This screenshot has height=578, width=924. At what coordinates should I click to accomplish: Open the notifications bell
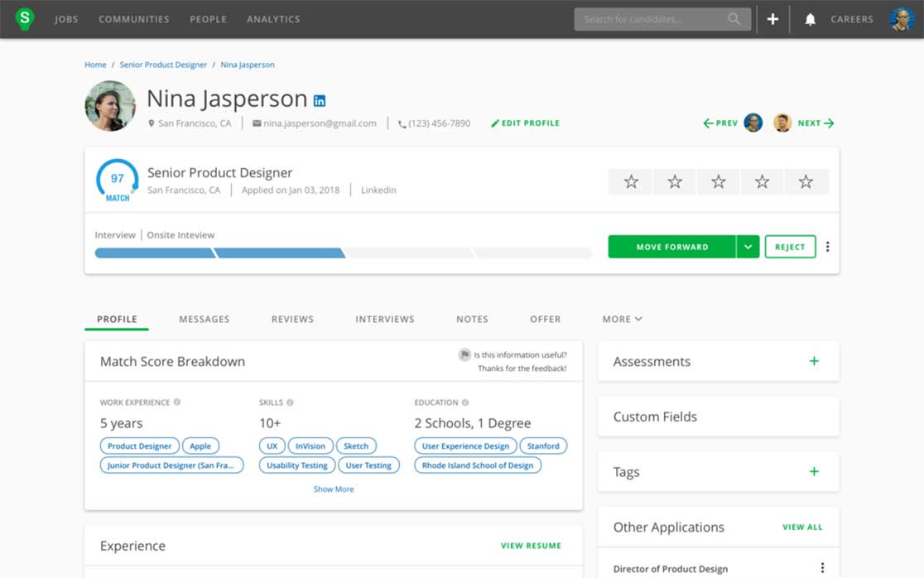(x=810, y=19)
